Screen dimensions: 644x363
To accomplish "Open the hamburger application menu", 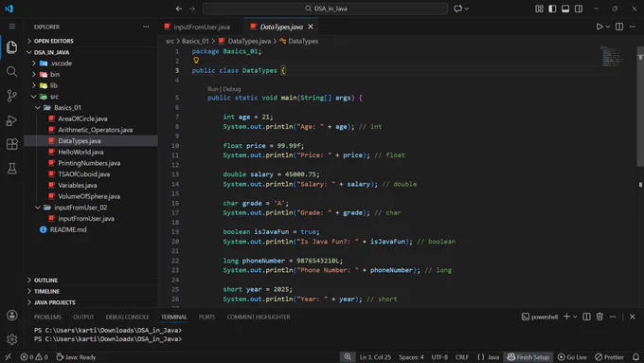I will 12,27.
